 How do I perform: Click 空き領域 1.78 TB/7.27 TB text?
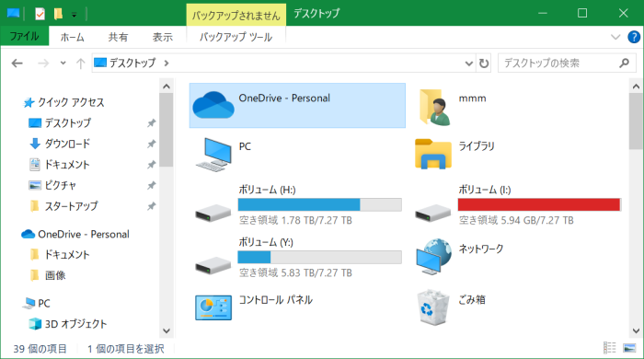295,221
